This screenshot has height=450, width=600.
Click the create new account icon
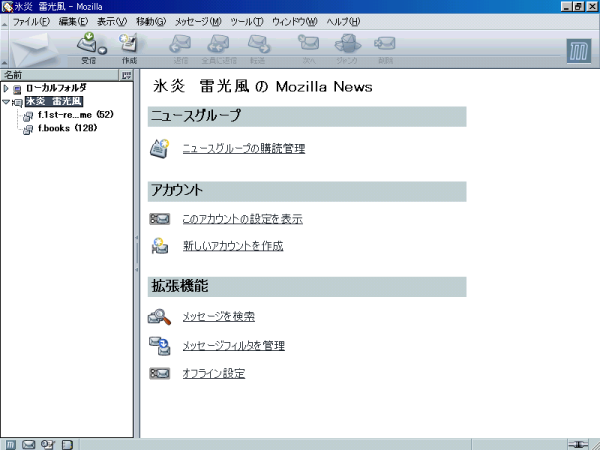(160, 246)
